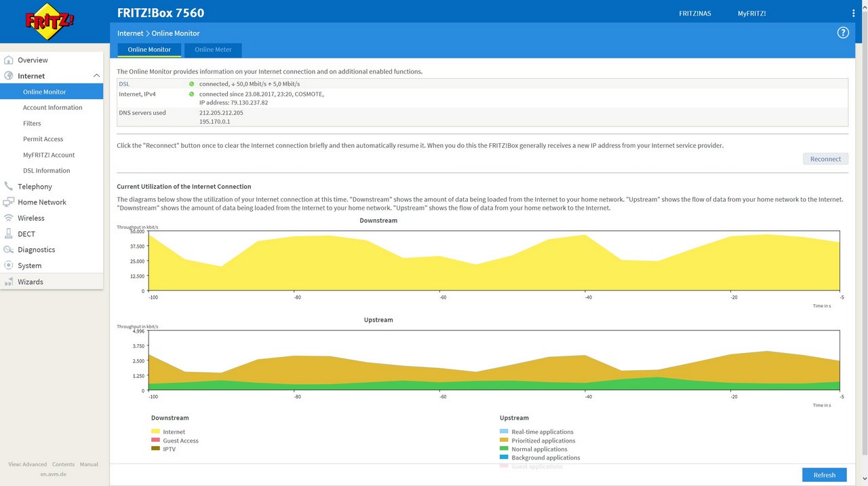Image resolution: width=868 pixels, height=486 pixels.
Task: Click the Prioritized applications legend swatch
Action: tap(504, 441)
